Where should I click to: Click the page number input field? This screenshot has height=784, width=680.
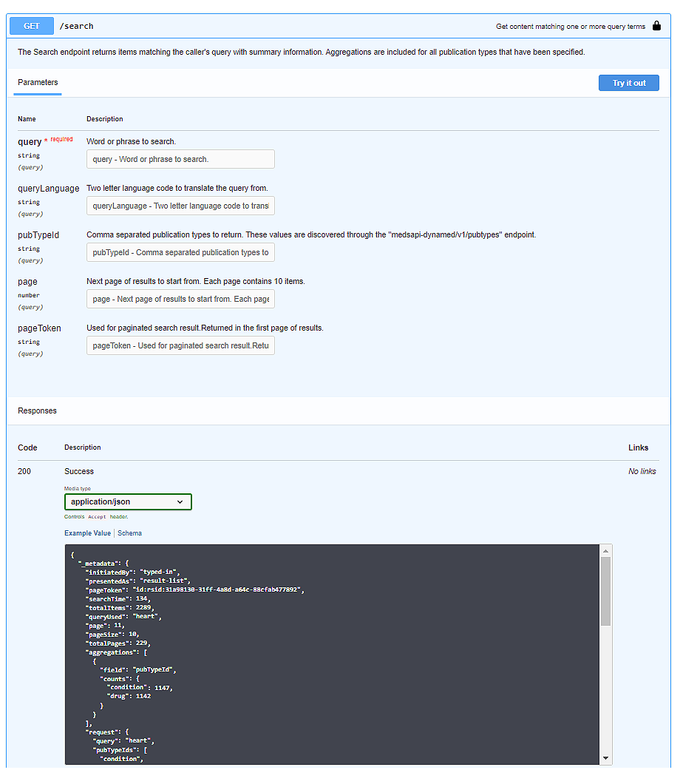(x=180, y=299)
